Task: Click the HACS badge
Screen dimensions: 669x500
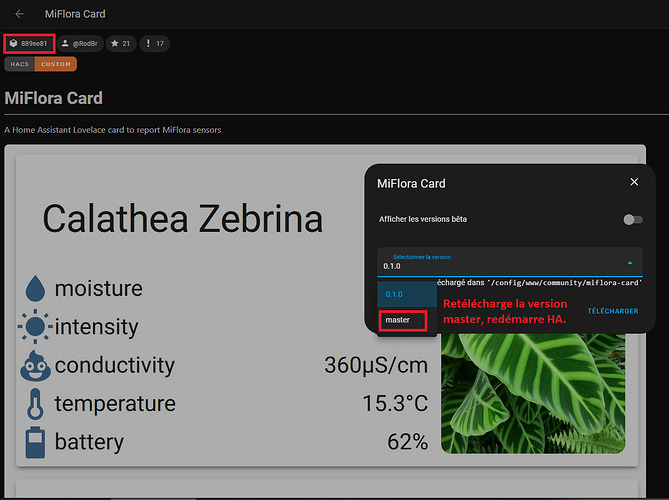Action: [20, 64]
